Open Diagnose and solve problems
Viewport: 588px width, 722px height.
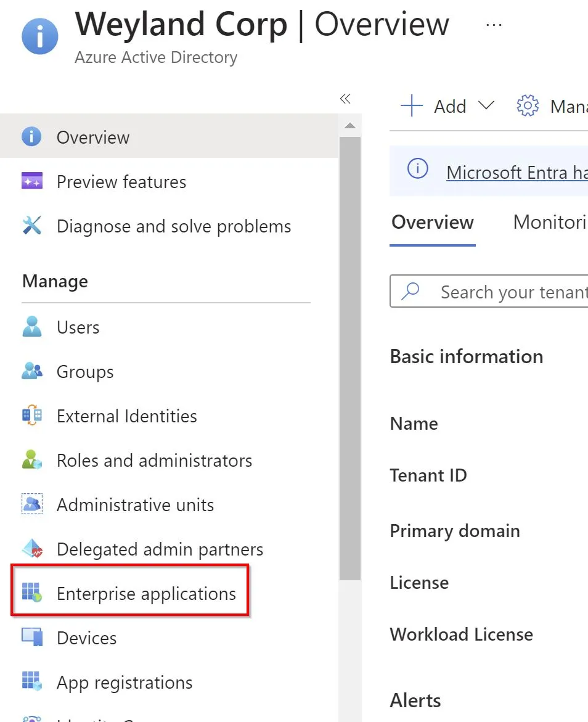pos(174,226)
